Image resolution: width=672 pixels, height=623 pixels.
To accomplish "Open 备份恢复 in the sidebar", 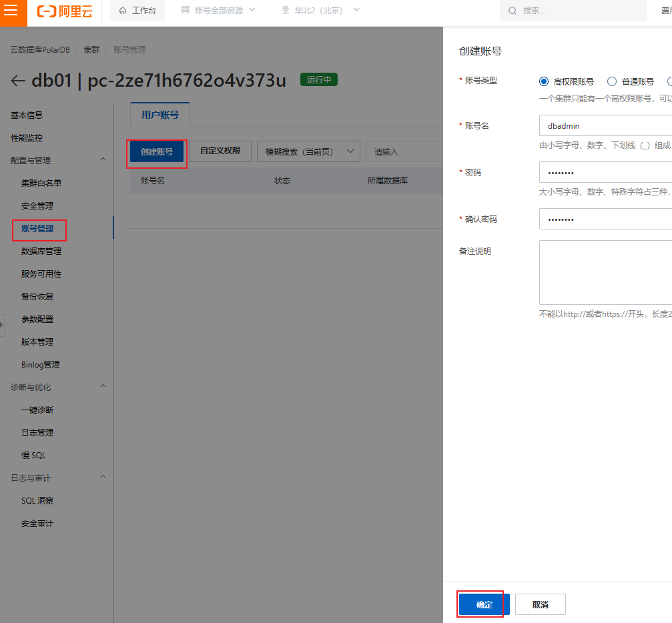I will tap(37, 297).
